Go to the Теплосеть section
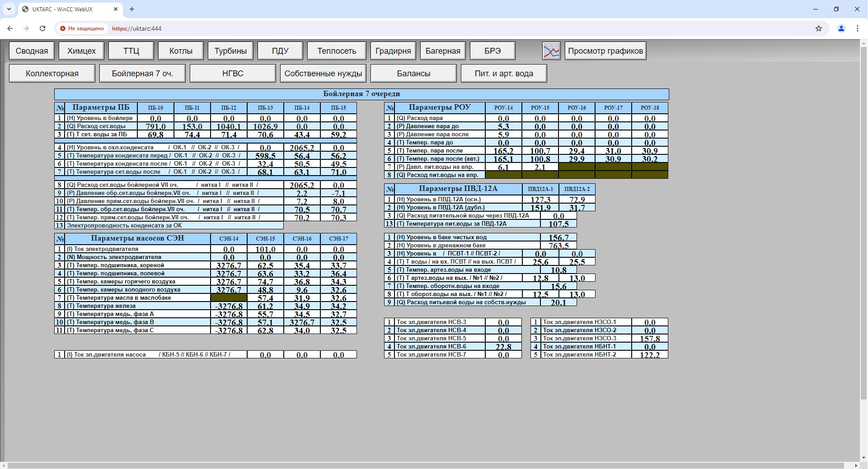Image resolution: width=868 pixels, height=469 pixels. (337, 51)
